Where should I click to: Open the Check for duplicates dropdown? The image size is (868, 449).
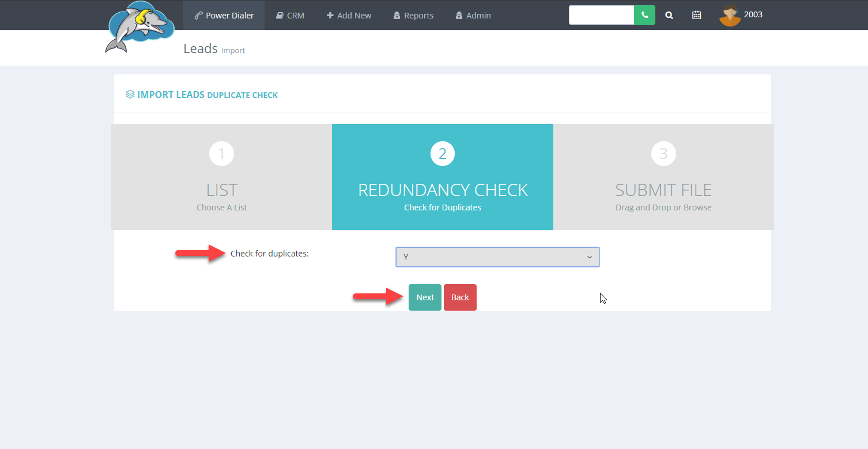497,257
